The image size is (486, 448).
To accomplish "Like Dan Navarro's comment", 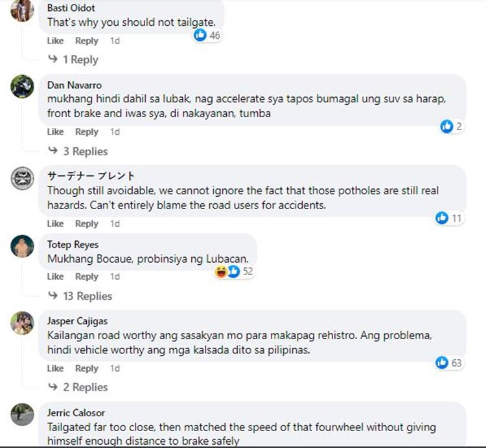I will [x=55, y=131].
